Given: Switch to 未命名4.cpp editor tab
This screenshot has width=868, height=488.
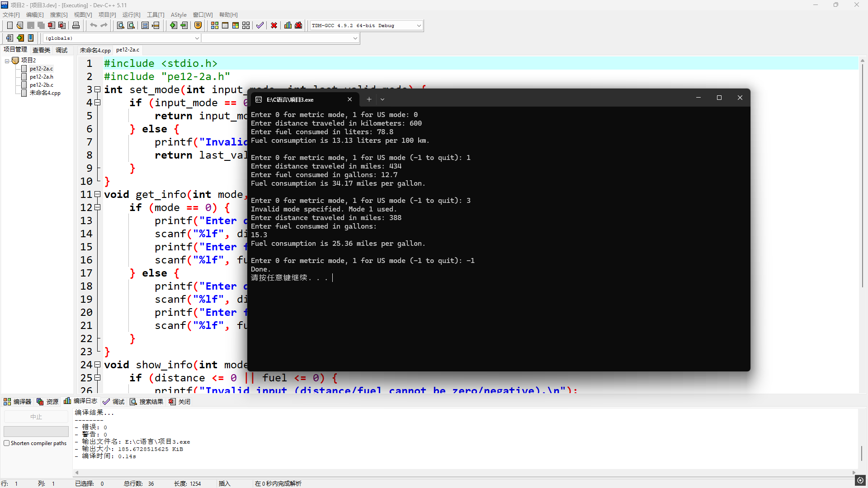Looking at the screenshot, I should pos(95,50).
